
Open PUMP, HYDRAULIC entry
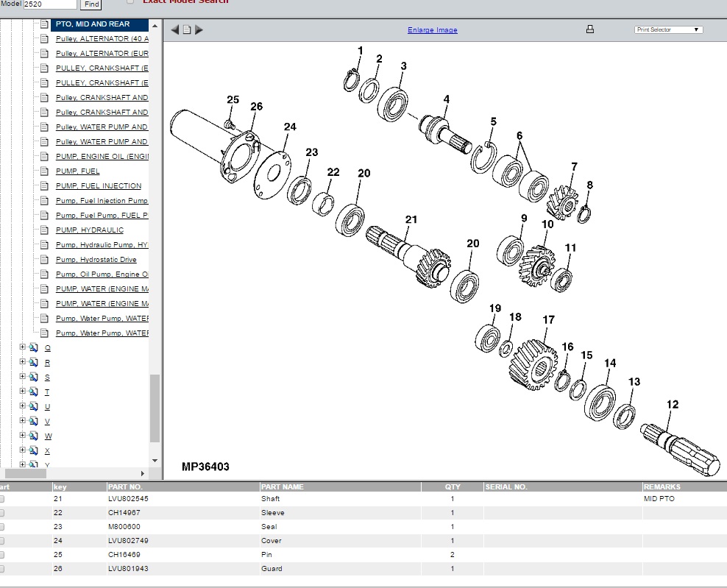90,230
